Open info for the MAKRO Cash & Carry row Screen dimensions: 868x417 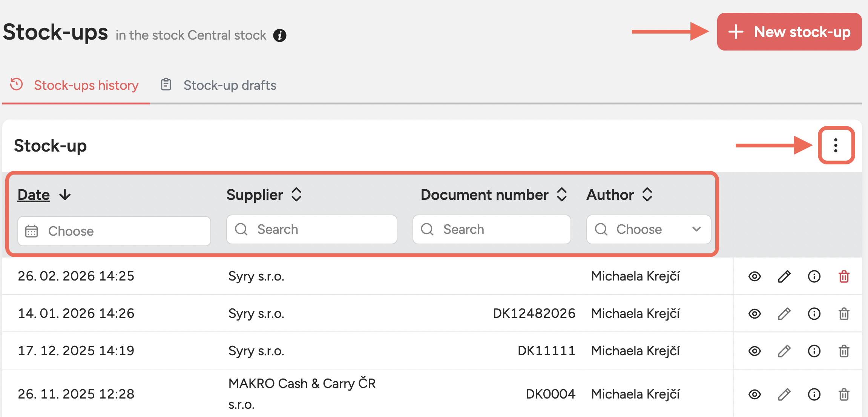(814, 394)
